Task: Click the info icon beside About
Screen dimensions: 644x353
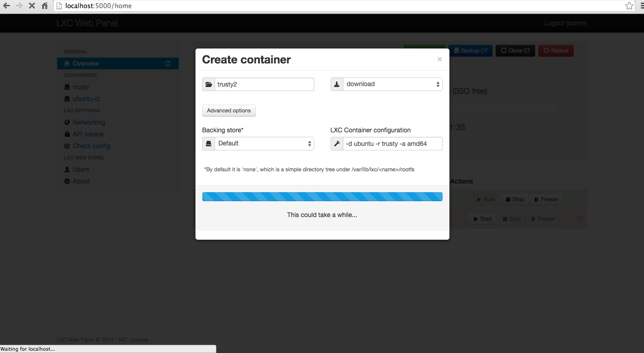Action: [x=67, y=181]
